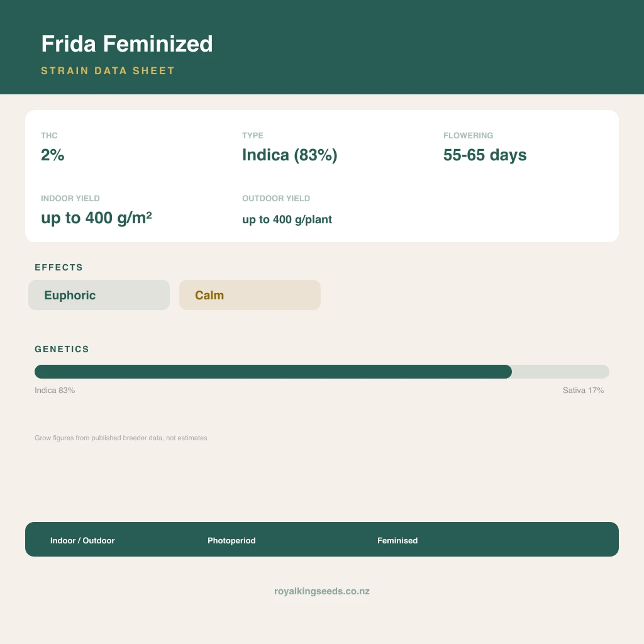Click the Genetics section heading
The height and width of the screenshot is (644, 644).
[x=62, y=349]
